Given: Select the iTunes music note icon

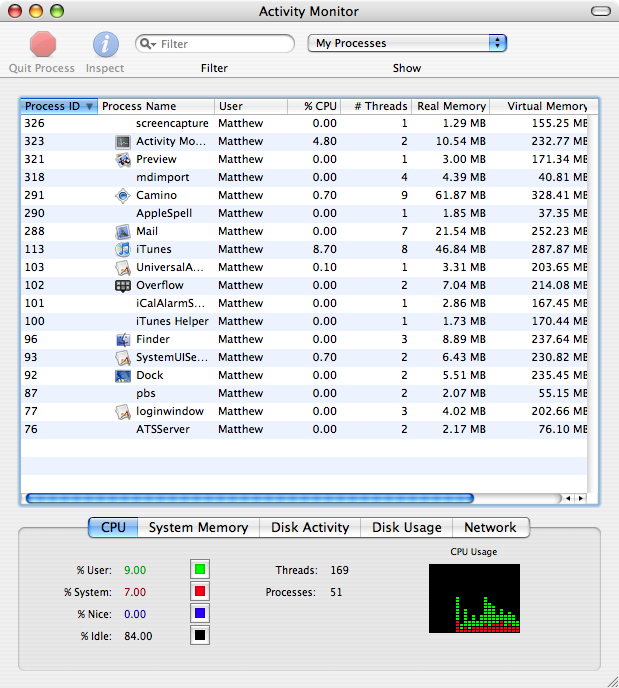Looking at the screenshot, I should click(123, 250).
